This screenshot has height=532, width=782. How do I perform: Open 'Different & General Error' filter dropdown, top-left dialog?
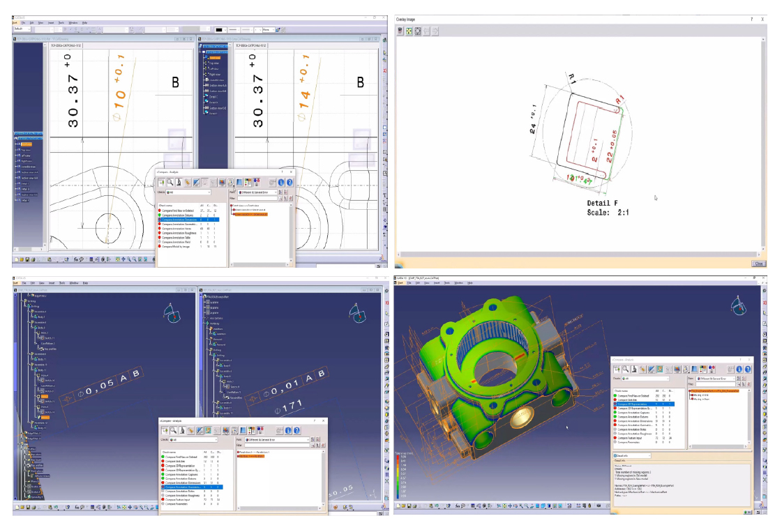pyautogui.click(x=257, y=192)
